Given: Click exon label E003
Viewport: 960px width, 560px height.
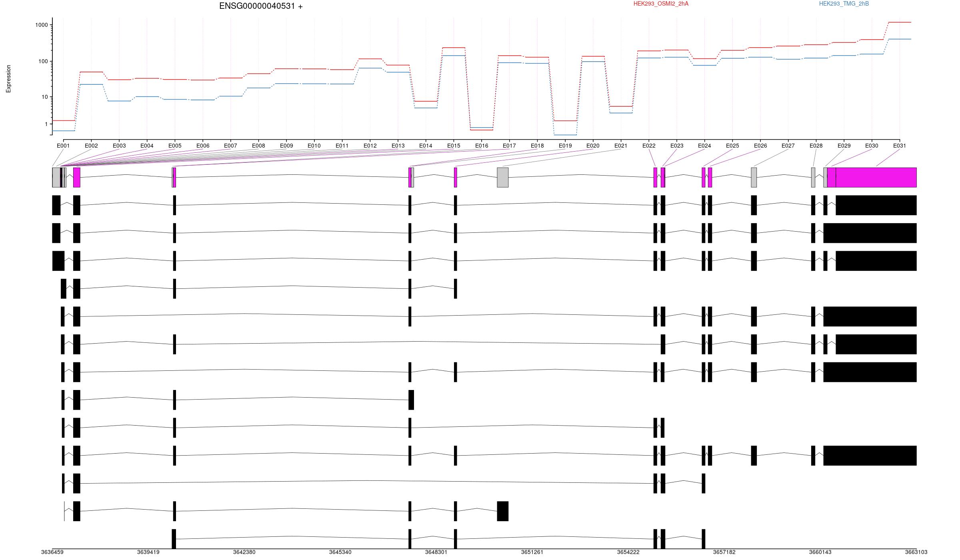Looking at the screenshot, I should (x=119, y=146).
